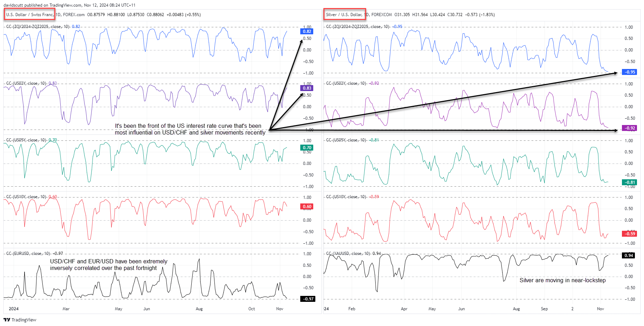Select the U.S. Dollar / Swiss Franc symbol title
This screenshot has height=326, width=644.
click(x=30, y=15)
